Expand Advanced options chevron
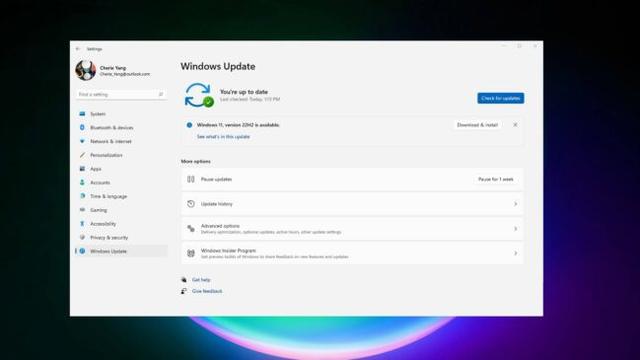The image size is (640, 360). (516, 229)
